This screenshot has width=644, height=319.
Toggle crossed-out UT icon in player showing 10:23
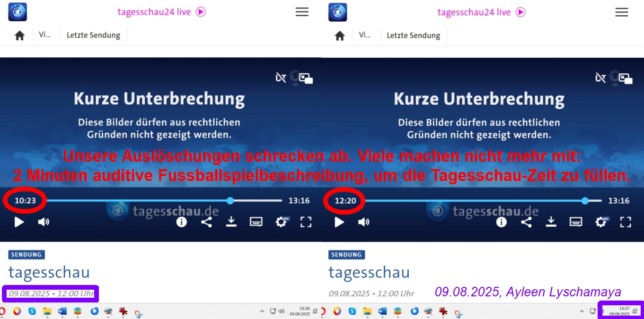[281, 78]
